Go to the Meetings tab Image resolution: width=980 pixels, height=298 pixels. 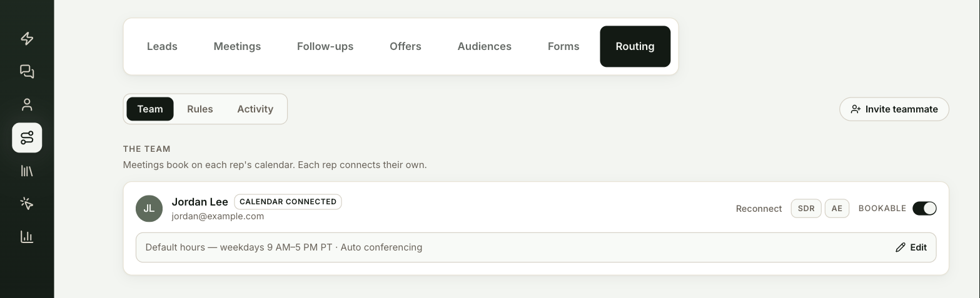[237, 46]
